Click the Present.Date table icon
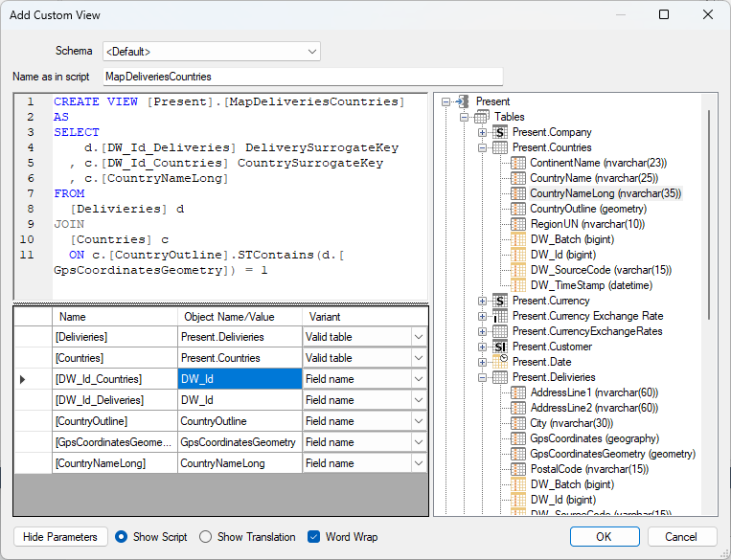Viewport: 731px width, 560px height. (500, 362)
